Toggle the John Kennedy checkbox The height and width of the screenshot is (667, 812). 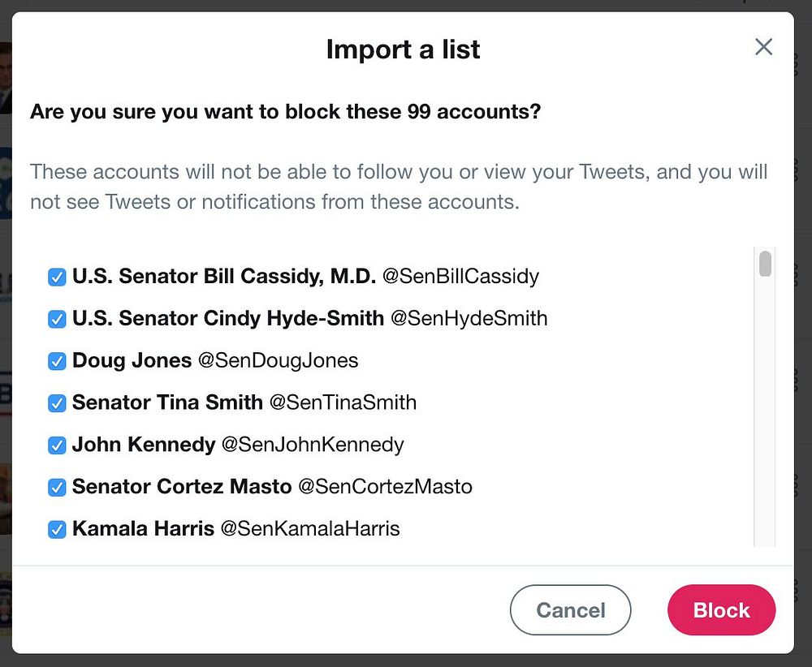tap(57, 445)
